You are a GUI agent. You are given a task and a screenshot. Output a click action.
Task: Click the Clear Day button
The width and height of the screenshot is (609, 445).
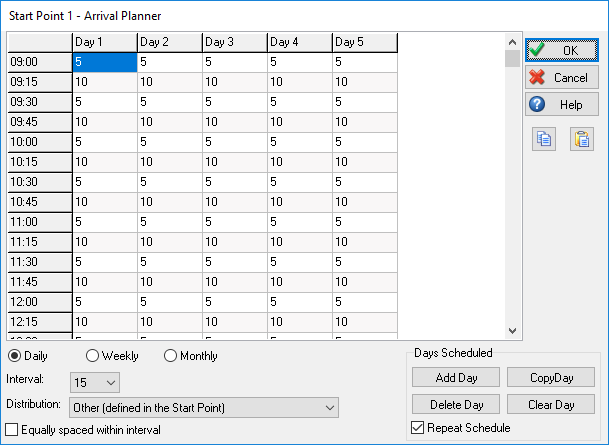pyautogui.click(x=551, y=405)
